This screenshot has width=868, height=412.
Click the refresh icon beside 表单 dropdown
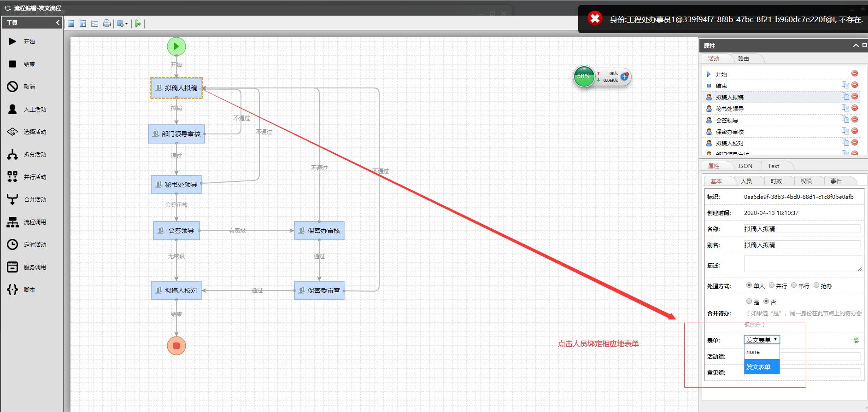(856, 340)
